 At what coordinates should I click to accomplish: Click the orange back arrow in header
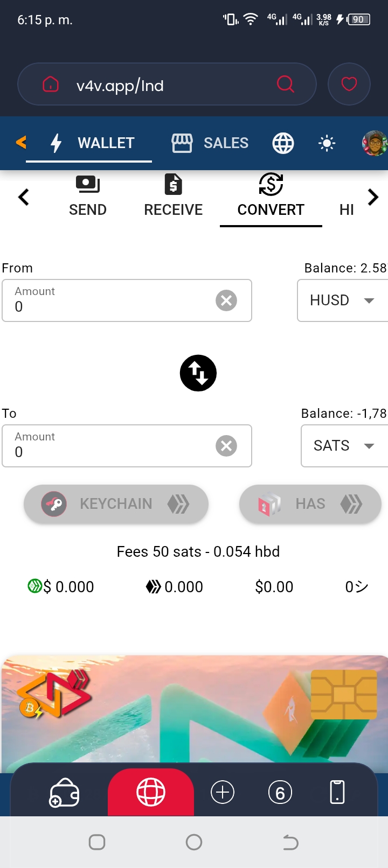coord(21,143)
